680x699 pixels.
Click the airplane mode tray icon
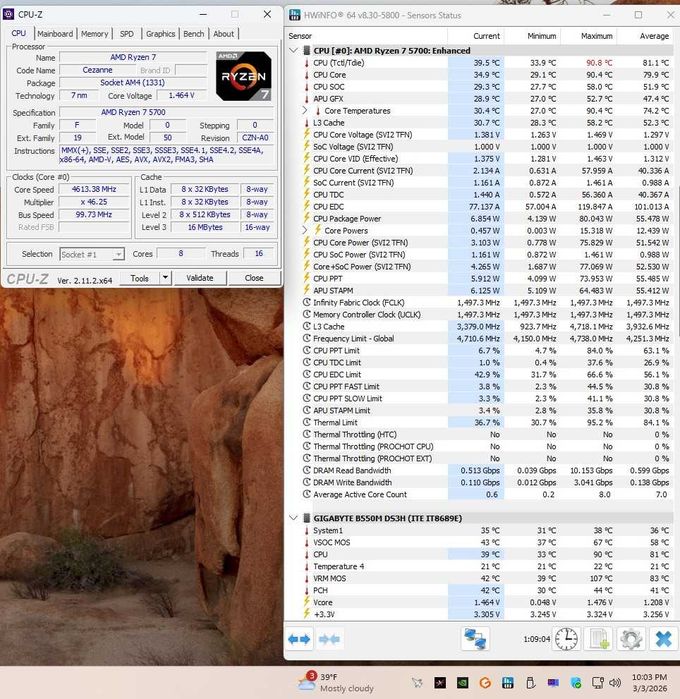click(417, 683)
